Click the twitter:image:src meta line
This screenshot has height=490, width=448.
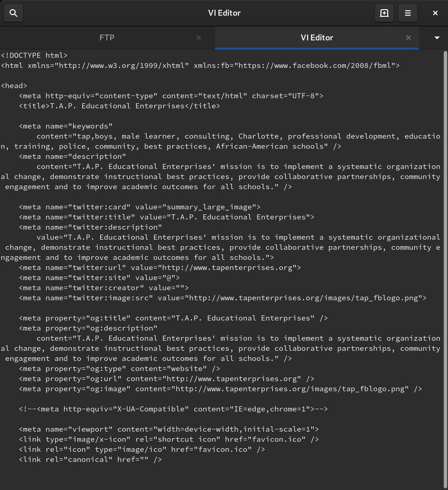[x=223, y=298]
